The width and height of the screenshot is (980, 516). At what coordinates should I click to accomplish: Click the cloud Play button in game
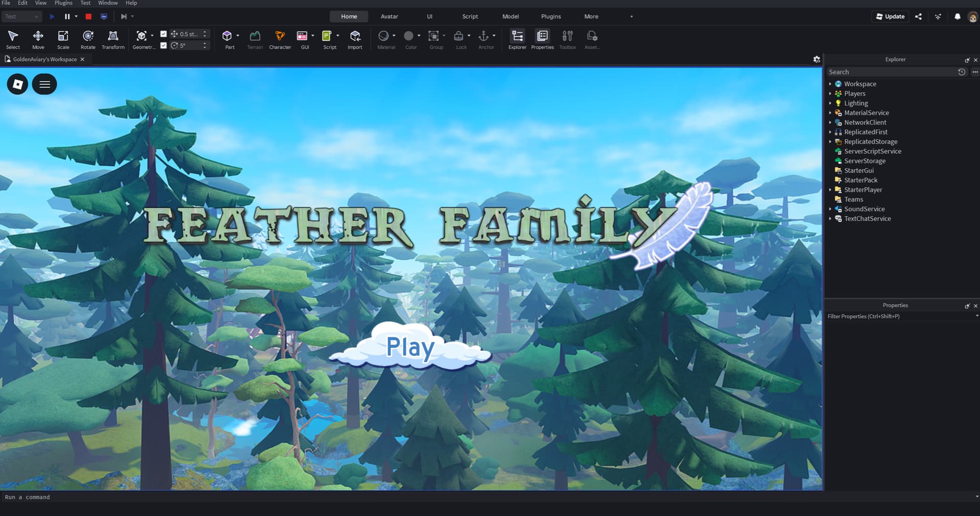coord(411,347)
